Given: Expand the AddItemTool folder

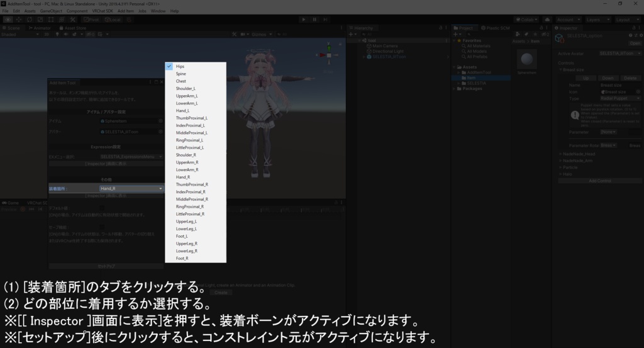Looking at the screenshot, I should [458, 72].
